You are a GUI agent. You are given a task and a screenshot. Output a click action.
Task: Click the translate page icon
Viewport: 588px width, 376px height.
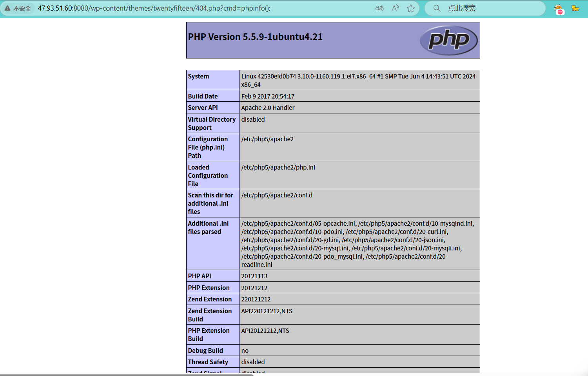point(379,8)
